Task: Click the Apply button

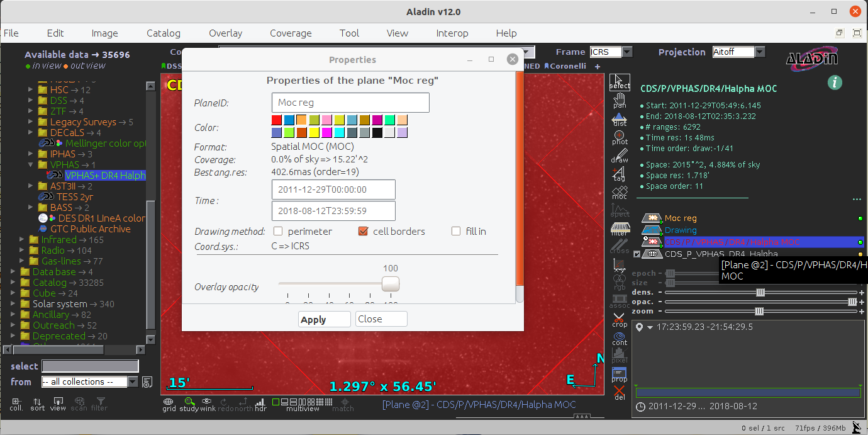Action: click(324, 319)
